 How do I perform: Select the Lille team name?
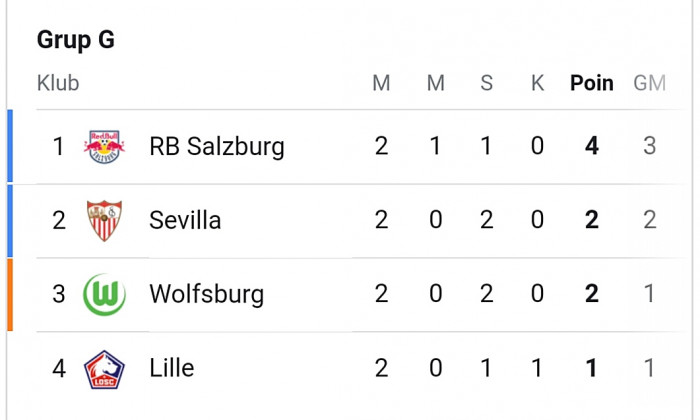(171, 368)
